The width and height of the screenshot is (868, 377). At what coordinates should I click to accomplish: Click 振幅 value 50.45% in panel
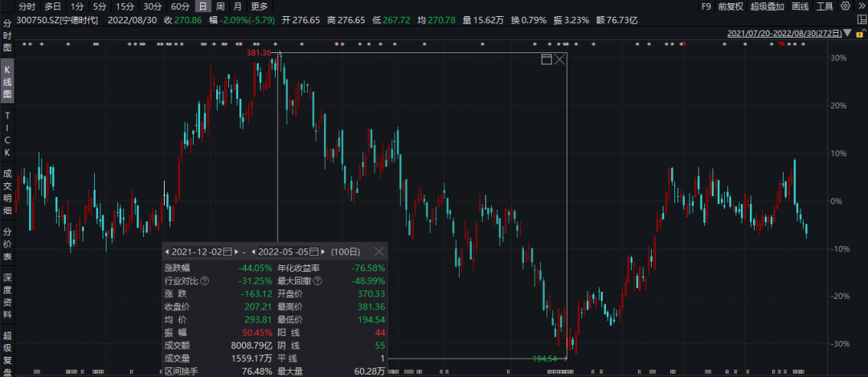coord(259,332)
